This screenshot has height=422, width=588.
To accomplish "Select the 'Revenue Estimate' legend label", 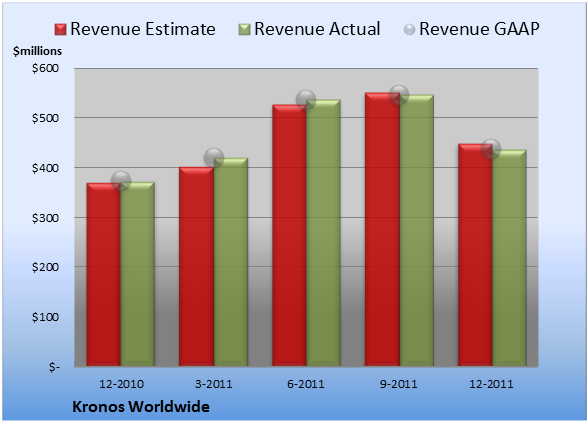I will coord(143,29).
